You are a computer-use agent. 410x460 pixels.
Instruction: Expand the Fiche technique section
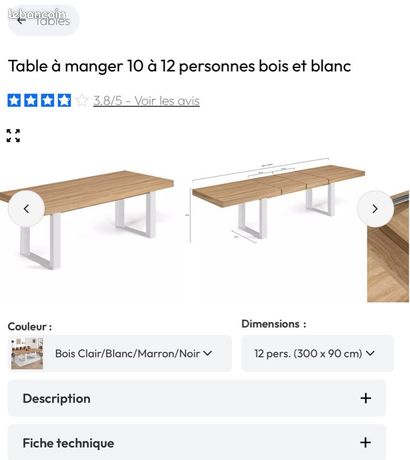(197, 442)
